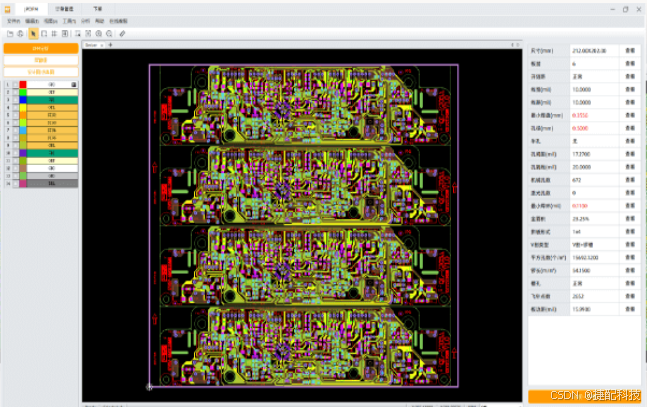The width and height of the screenshot is (647, 407).
Task: Click the panel layout toolbar icon
Action: pos(65,34)
